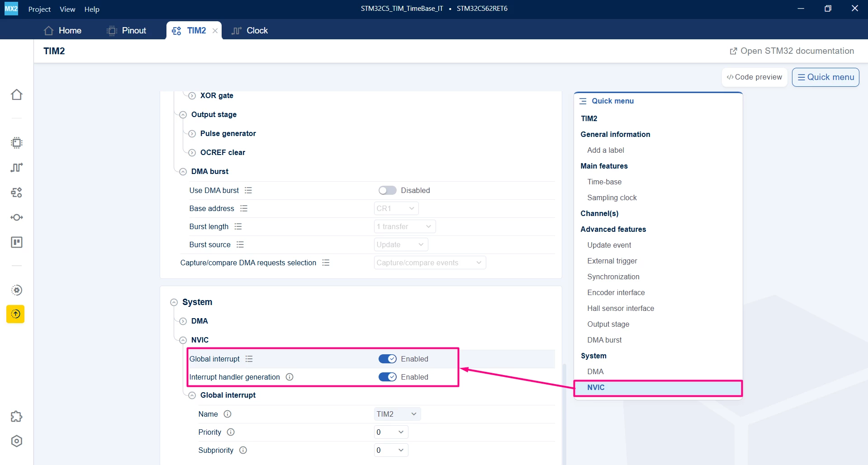Collapse the Output stage section
Image resolution: width=868 pixels, height=465 pixels.
(x=183, y=115)
